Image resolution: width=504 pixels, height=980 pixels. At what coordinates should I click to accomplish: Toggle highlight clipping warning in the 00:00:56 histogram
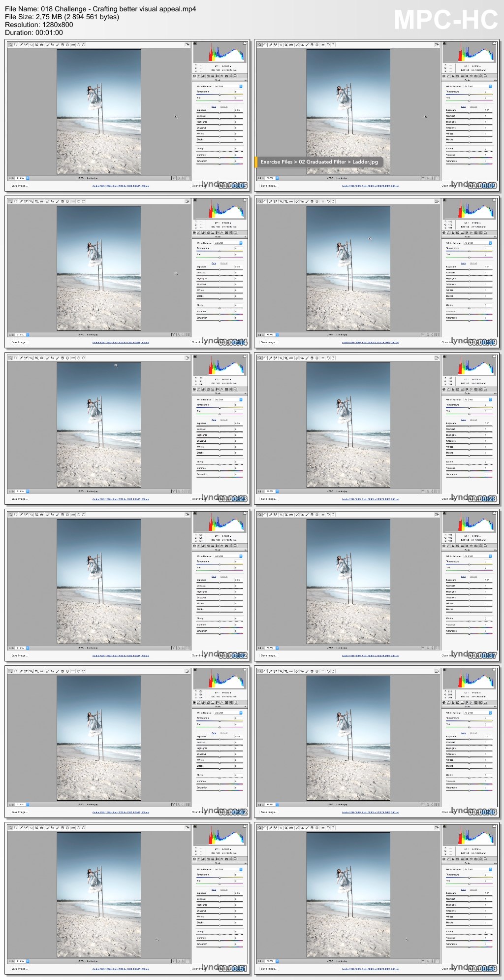pyautogui.click(x=494, y=826)
